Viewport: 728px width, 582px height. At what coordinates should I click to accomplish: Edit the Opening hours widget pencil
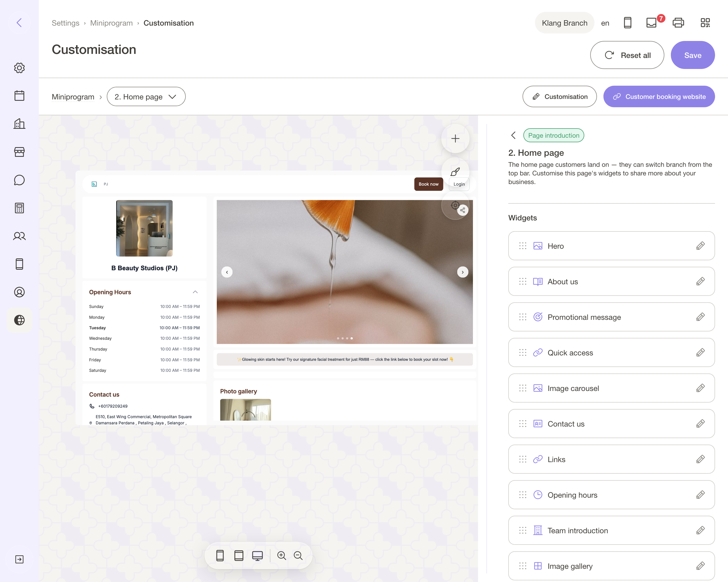(700, 495)
